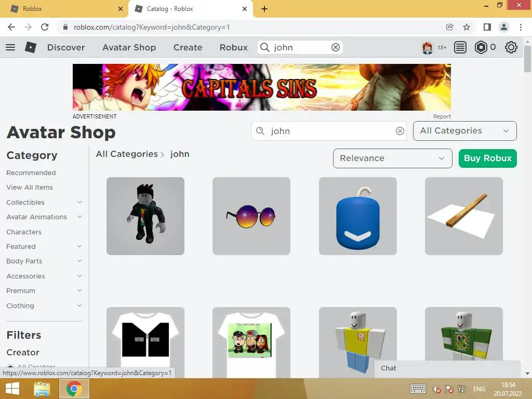Image resolution: width=532 pixels, height=399 pixels.
Task: Open the All Categories dropdown
Action: (464, 131)
